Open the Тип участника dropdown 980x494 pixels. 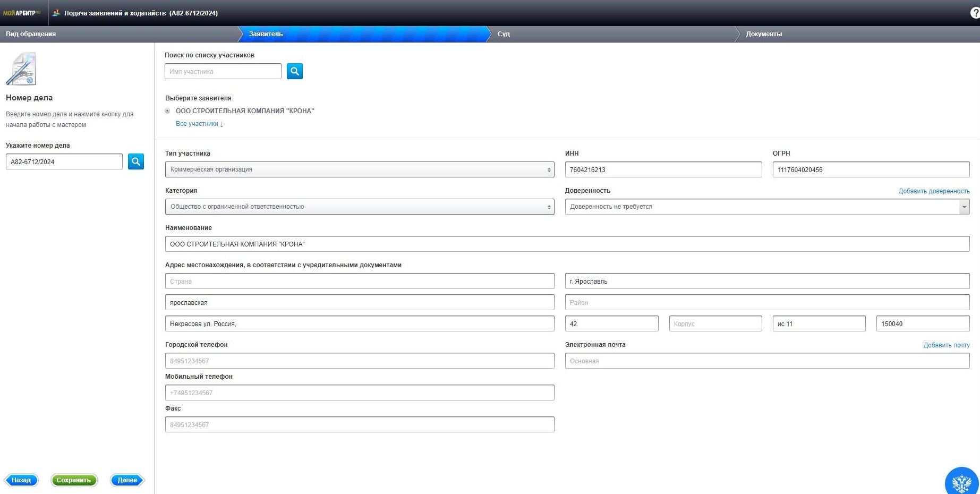[360, 169]
